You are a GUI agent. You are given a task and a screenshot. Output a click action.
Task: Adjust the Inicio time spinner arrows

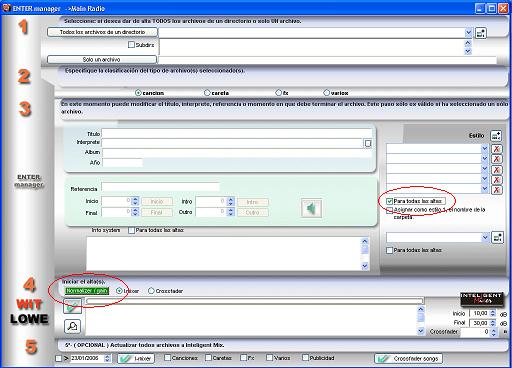pyautogui.click(x=135, y=201)
